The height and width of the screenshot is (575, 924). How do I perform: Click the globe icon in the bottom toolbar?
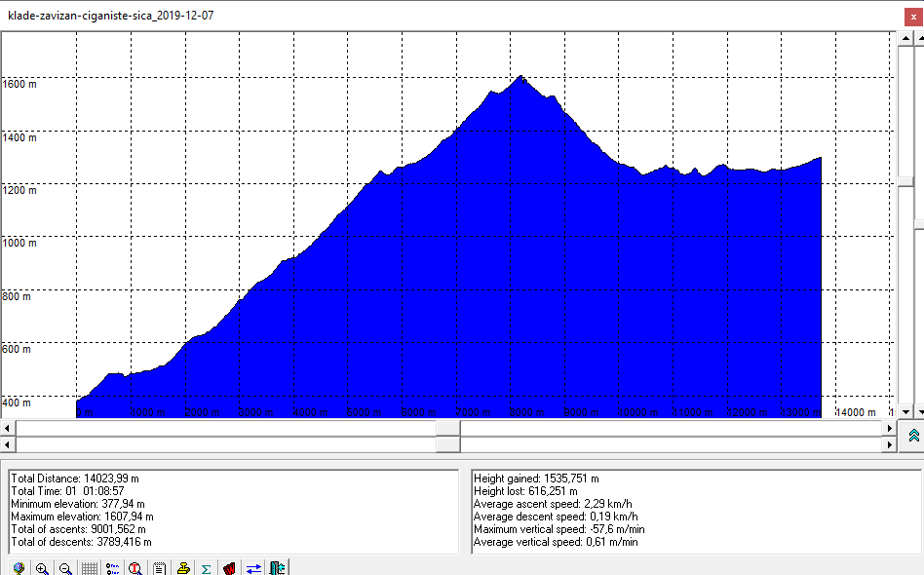[x=19, y=568]
